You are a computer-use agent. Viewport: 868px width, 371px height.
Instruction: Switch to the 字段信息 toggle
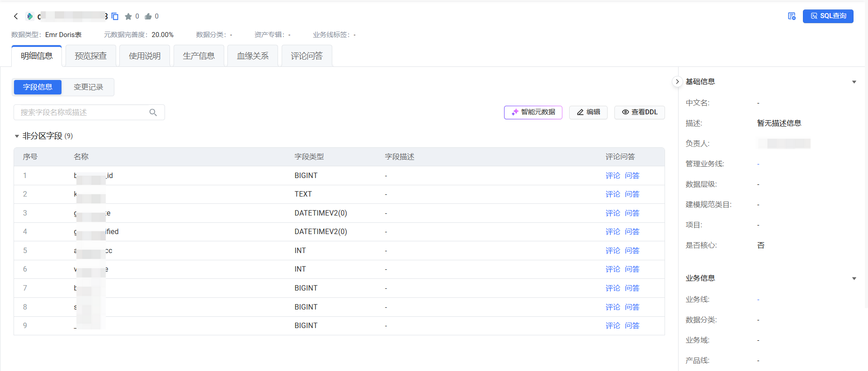point(38,87)
